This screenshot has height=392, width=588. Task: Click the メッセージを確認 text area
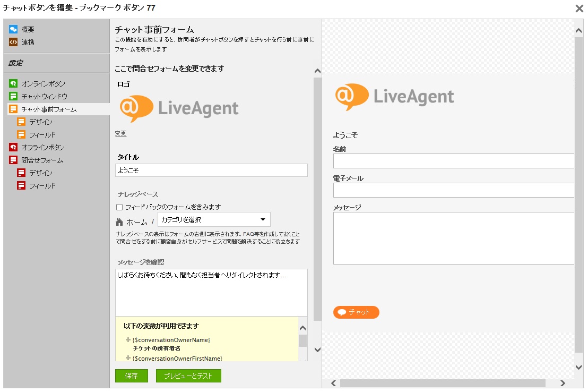(211, 292)
